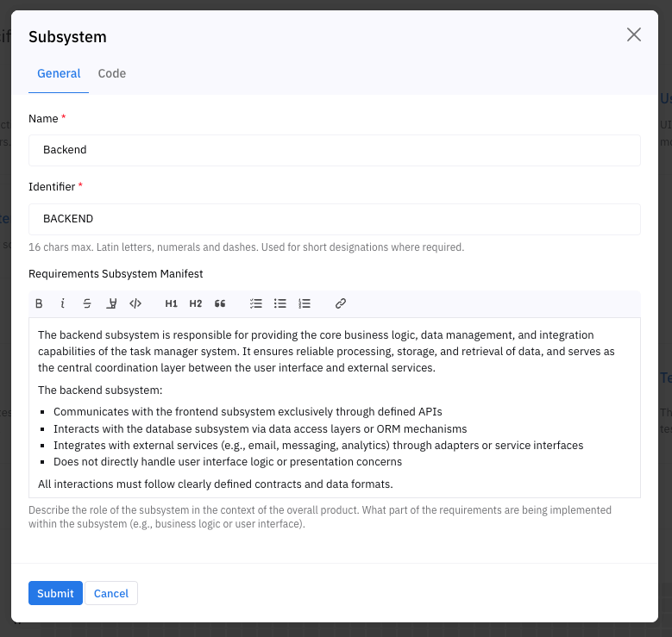
Task: Click inside the manifest text area
Action: (335, 407)
